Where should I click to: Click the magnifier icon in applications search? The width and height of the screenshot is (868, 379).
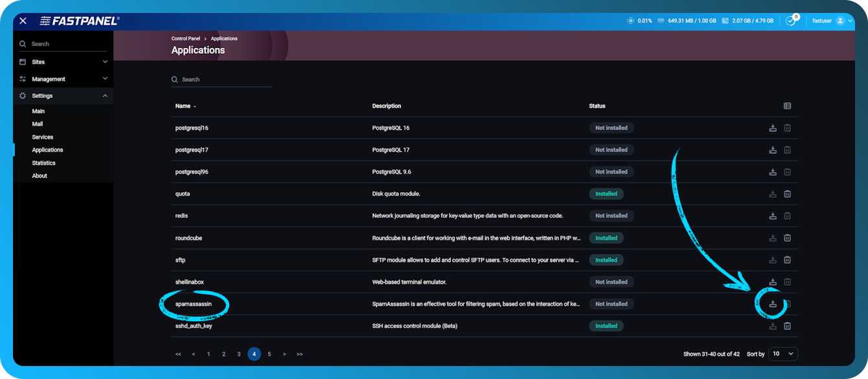[x=175, y=79]
